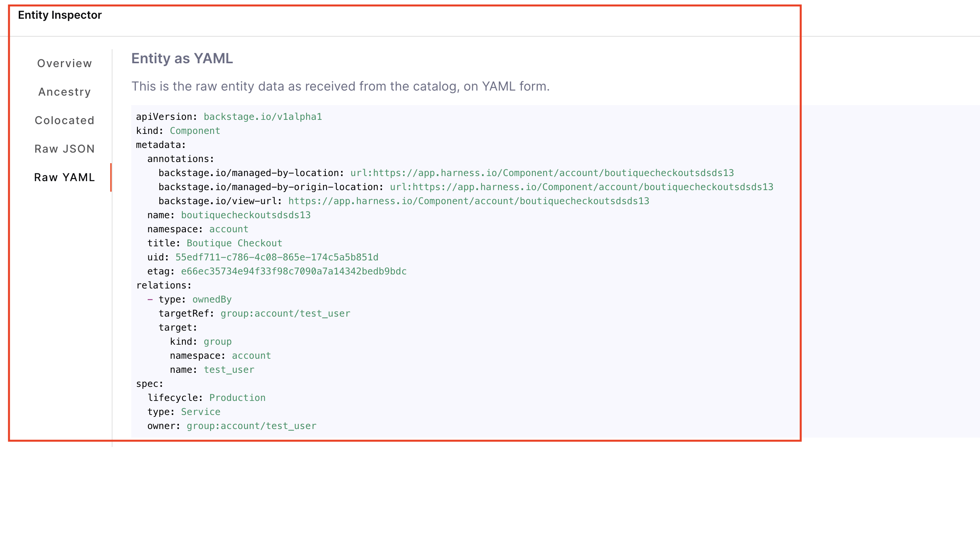
Task: Open the Overview tab
Action: tap(64, 63)
